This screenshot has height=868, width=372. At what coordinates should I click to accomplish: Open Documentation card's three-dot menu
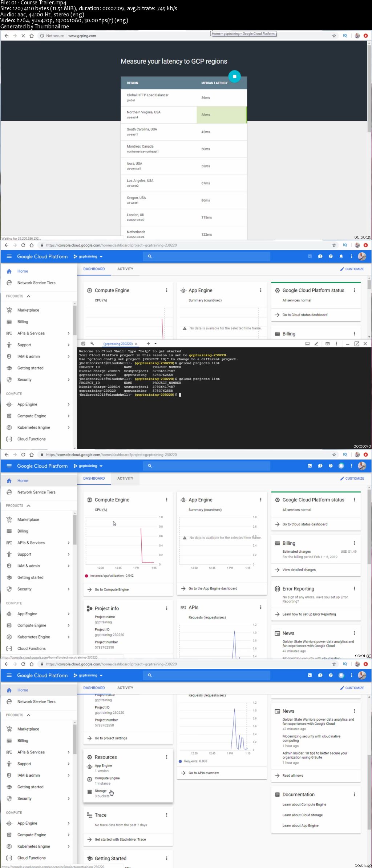coord(355,795)
